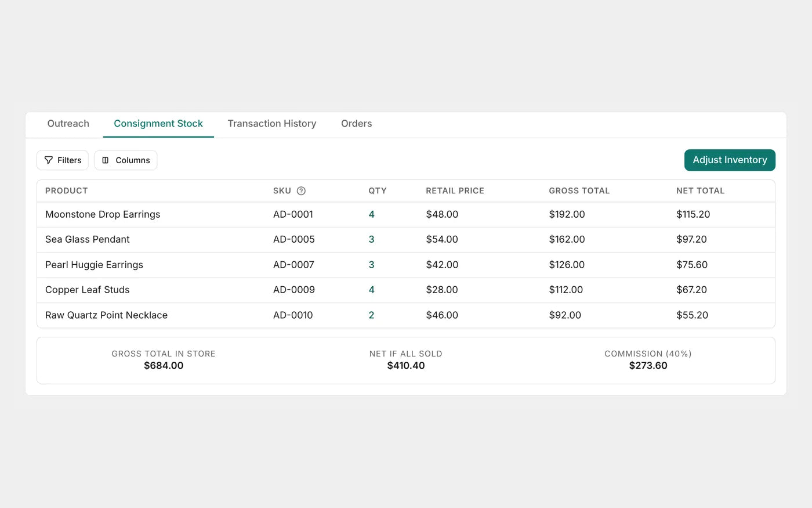Click the $410.40 net if all sold value
This screenshot has width=812, height=508.
click(x=406, y=366)
